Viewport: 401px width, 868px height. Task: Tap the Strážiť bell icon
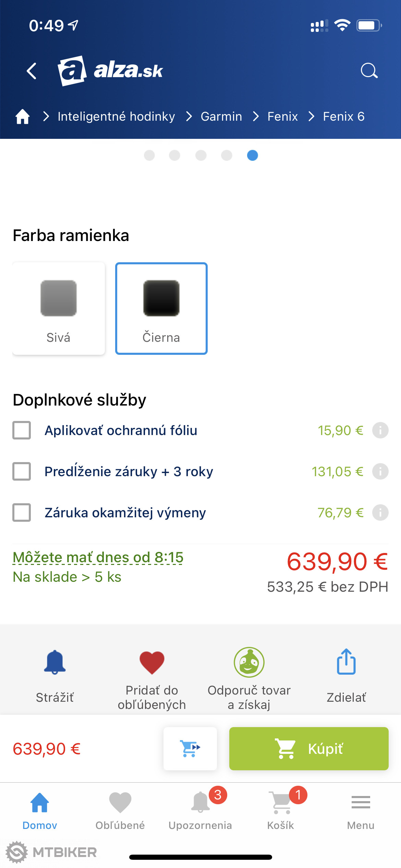(x=55, y=662)
